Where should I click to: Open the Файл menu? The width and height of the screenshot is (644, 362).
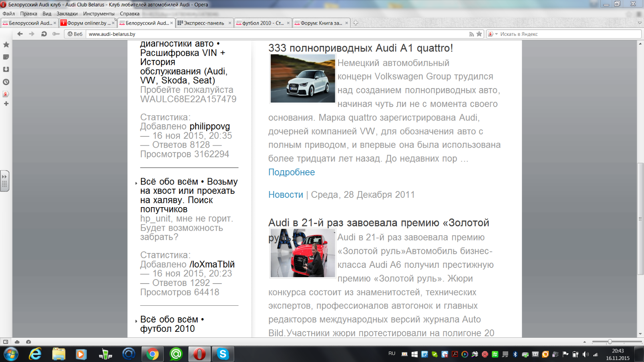coord(8,14)
